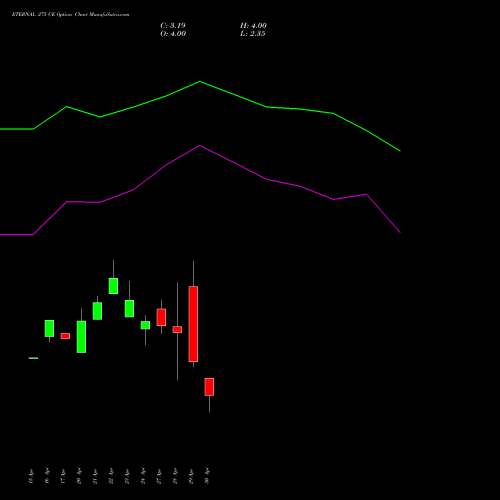Click the peak of the purple indicator line

(200, 145)
